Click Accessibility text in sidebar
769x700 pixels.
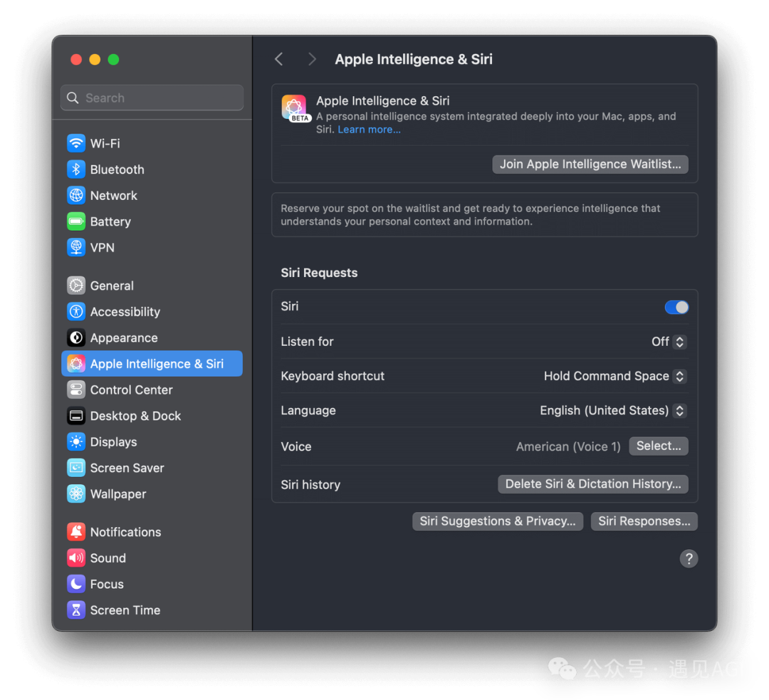[x=125, y=311]
